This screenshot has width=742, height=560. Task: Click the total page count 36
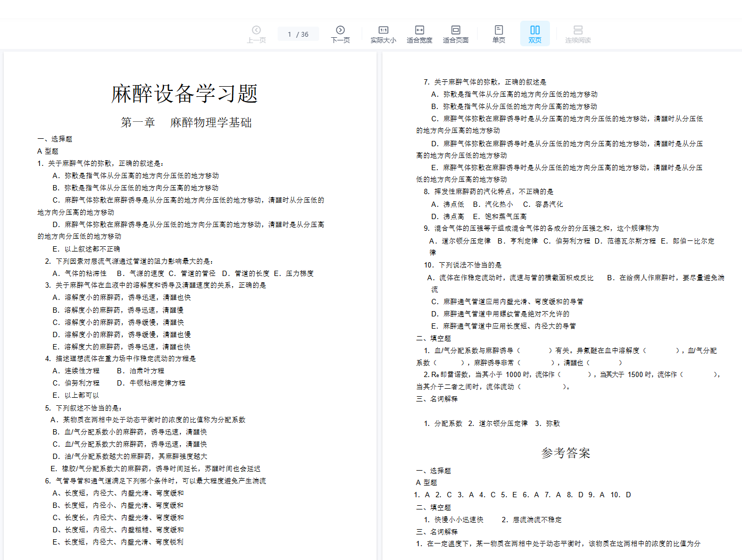coord(305,35)
